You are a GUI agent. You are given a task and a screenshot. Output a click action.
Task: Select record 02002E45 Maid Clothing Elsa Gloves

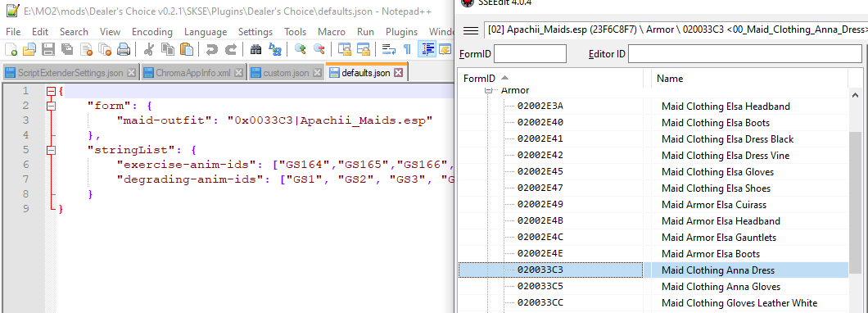pos(653,172)
